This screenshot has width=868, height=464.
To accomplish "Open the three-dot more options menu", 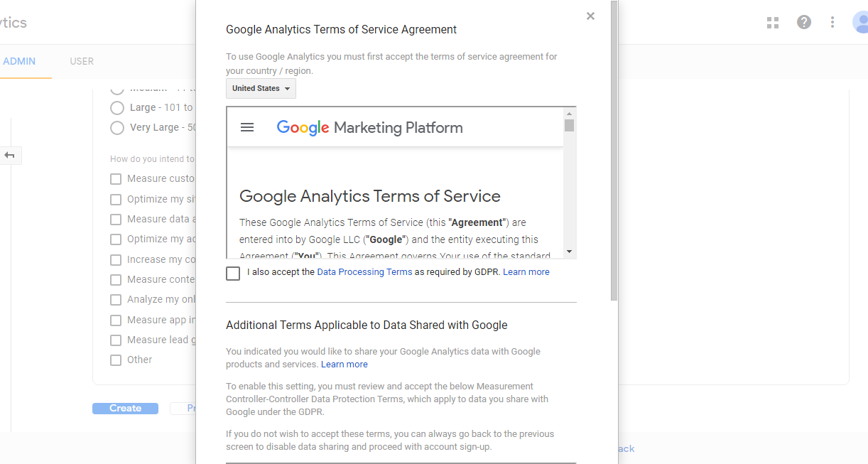I will [832, 22].
